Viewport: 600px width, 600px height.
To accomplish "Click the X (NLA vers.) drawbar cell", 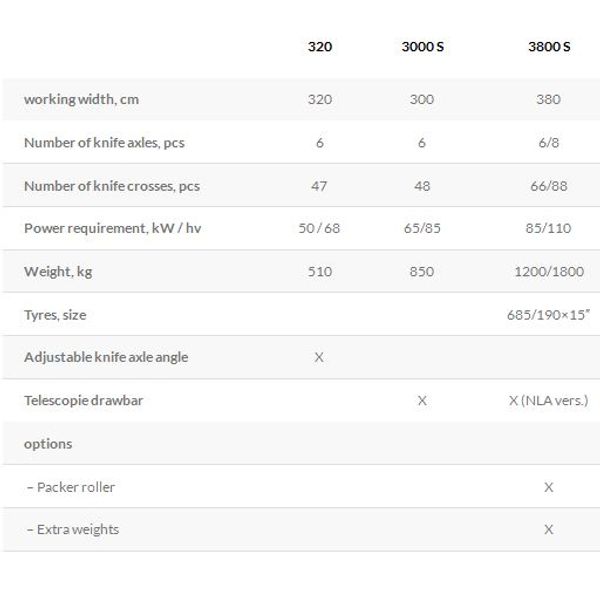I will (x=549, y=401).
